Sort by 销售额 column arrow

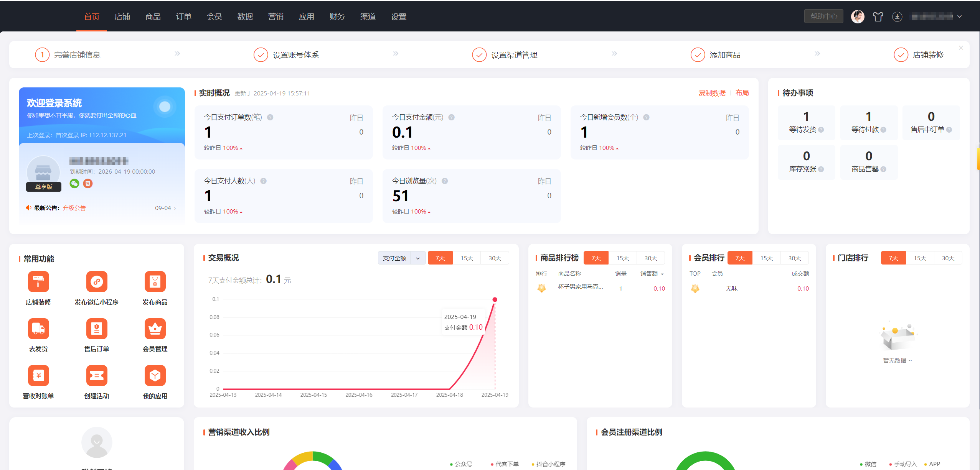tap(662, 274)
